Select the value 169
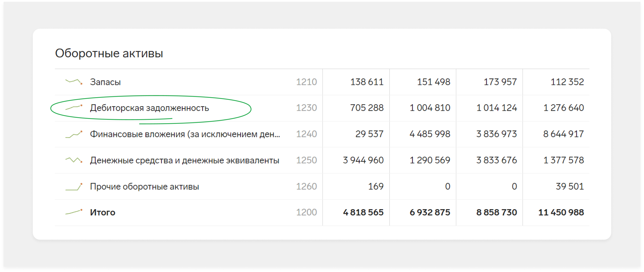644x272 pixels. [376, 186]
